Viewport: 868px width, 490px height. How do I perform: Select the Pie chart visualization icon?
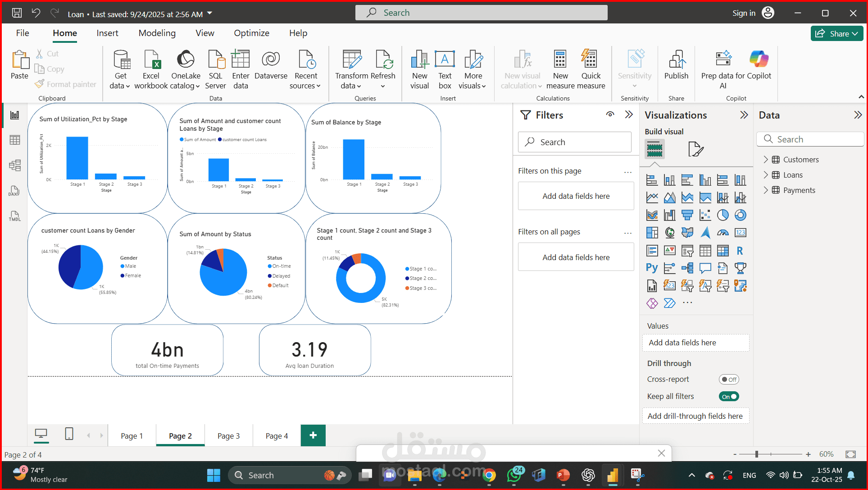coord(723,215)
